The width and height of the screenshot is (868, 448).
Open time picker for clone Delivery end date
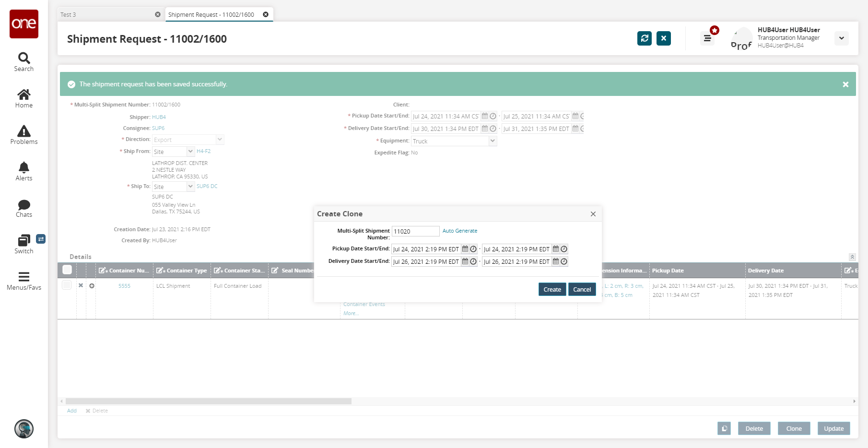[x=564, y=261]
